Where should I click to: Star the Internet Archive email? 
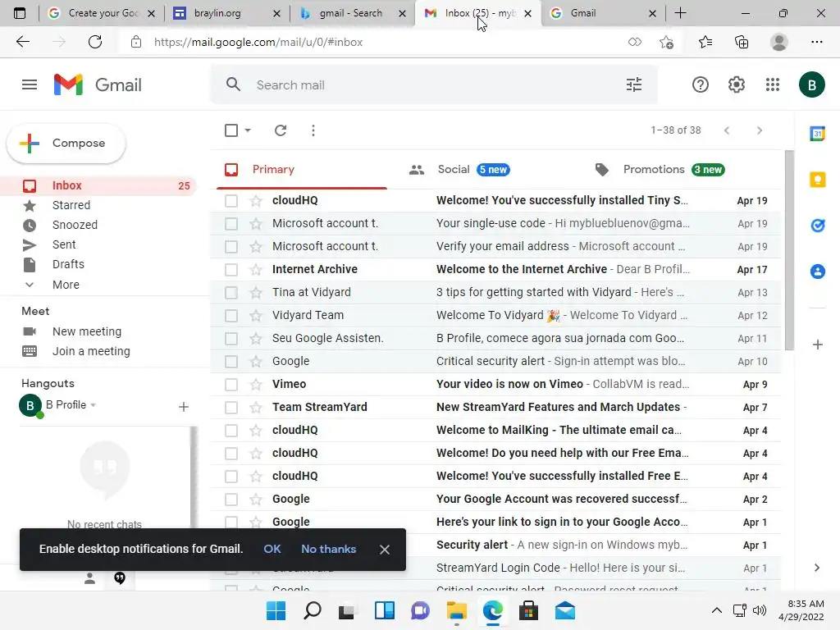(256, 269)
